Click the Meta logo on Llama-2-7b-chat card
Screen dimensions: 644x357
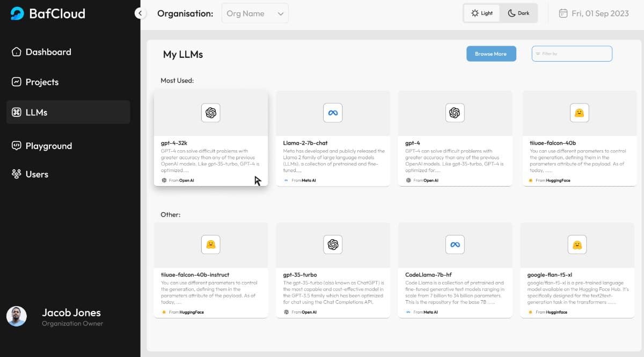333,113
